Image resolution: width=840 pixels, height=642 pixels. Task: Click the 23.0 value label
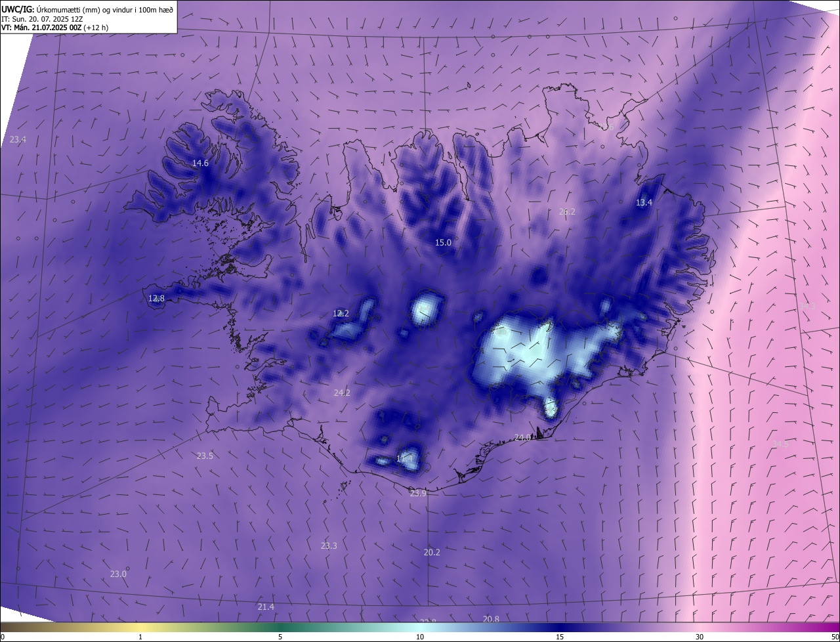[118, 574]
